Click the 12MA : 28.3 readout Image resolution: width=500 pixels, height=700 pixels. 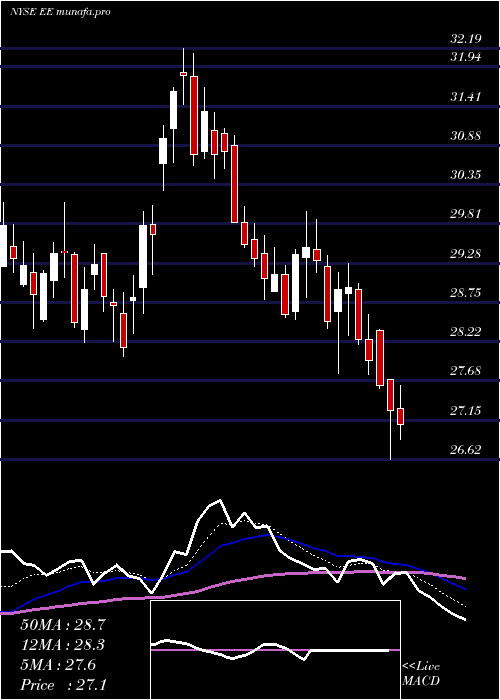[64, 645]
